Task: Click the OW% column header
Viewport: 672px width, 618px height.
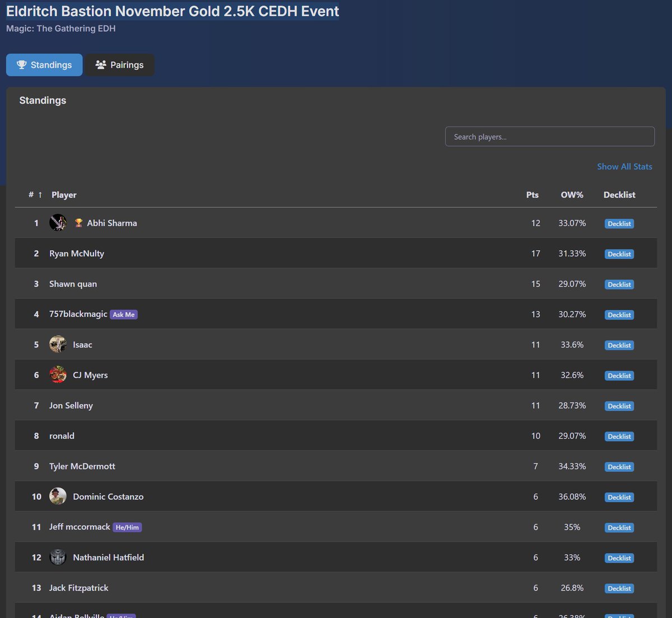Action: click(572, 195)
